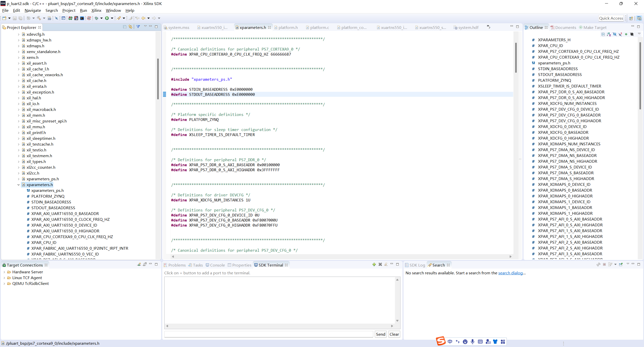644x347 pixels.
Task: Open the Xilinx menu
Action: (x=96, y=10)
